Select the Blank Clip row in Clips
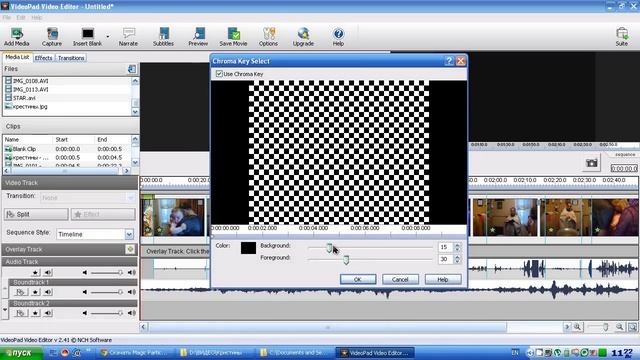The height and width of the screenshot is (360, 640). 67,149
